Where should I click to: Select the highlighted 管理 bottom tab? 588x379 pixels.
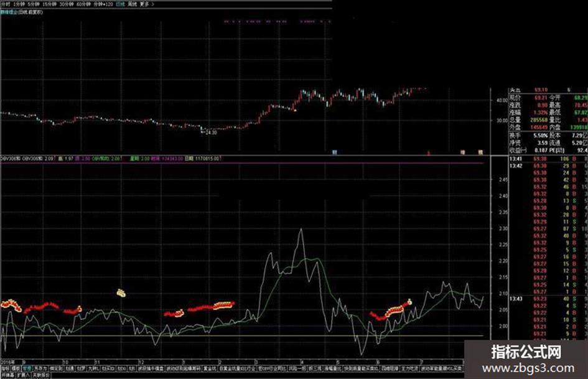pyautogui.click(x=27, y=368)
